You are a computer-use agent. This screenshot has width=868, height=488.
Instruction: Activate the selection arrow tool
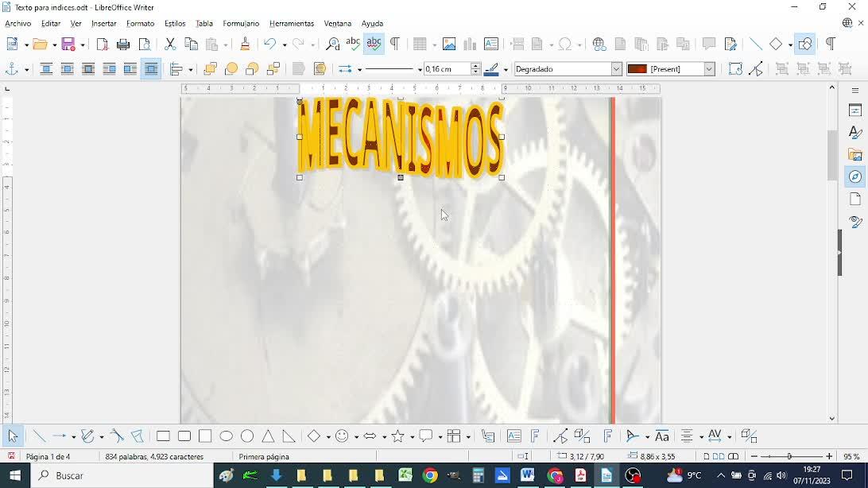pos(12,436)
